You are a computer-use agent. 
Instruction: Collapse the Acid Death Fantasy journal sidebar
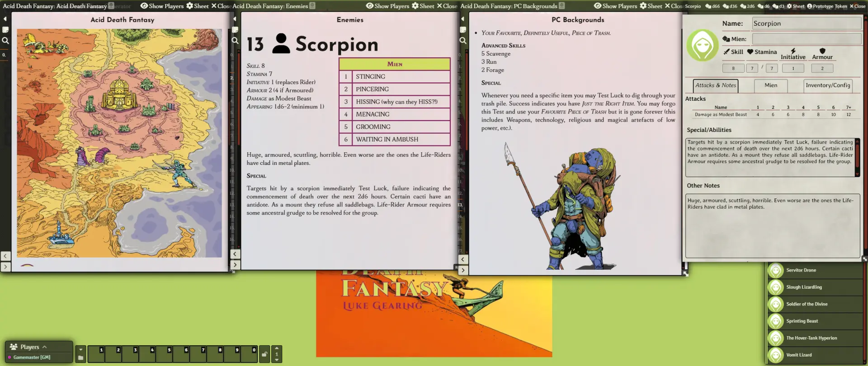pos(5,19)
